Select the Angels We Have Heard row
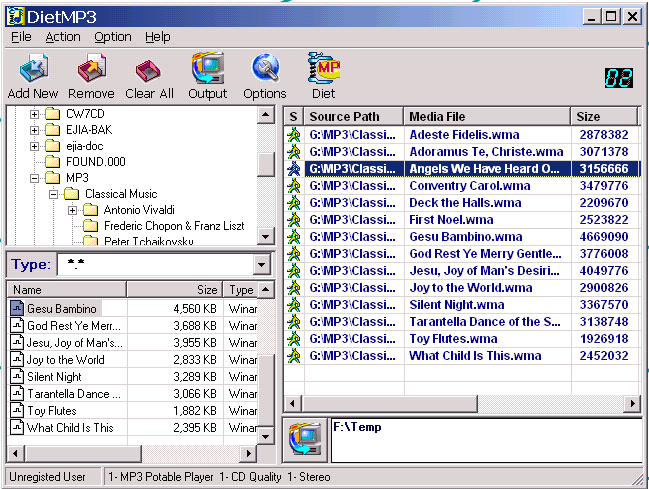 tap(463, 169)
